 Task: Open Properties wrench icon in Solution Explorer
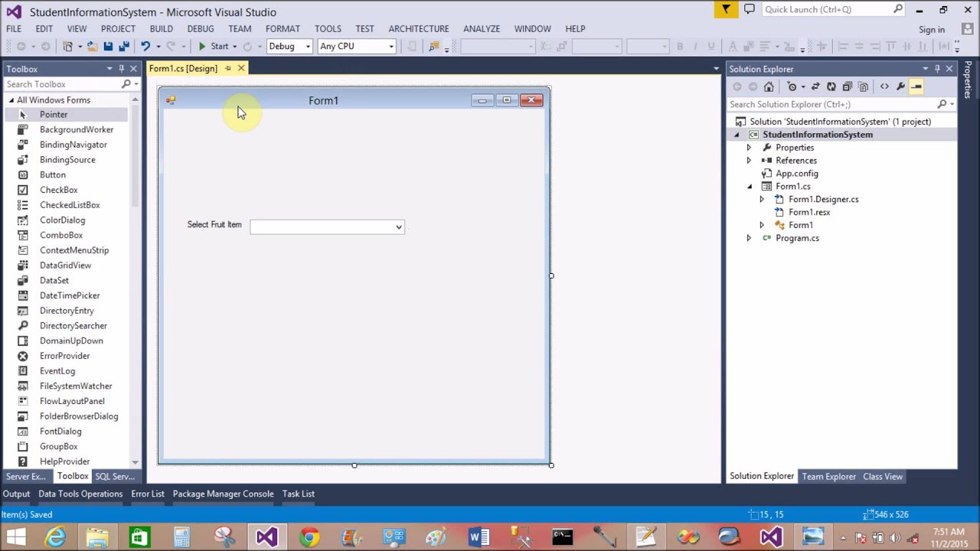(x=900, y=86)
